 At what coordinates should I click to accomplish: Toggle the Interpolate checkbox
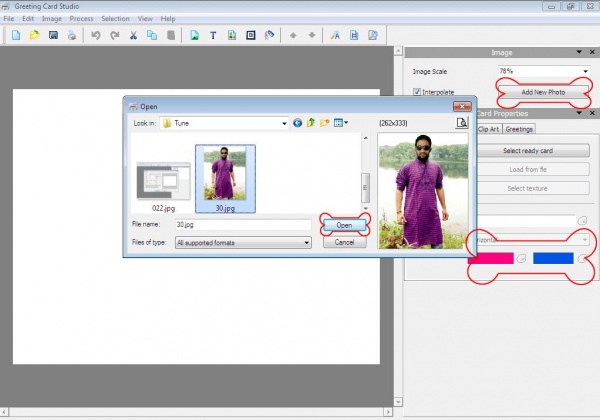click(418, 92)
